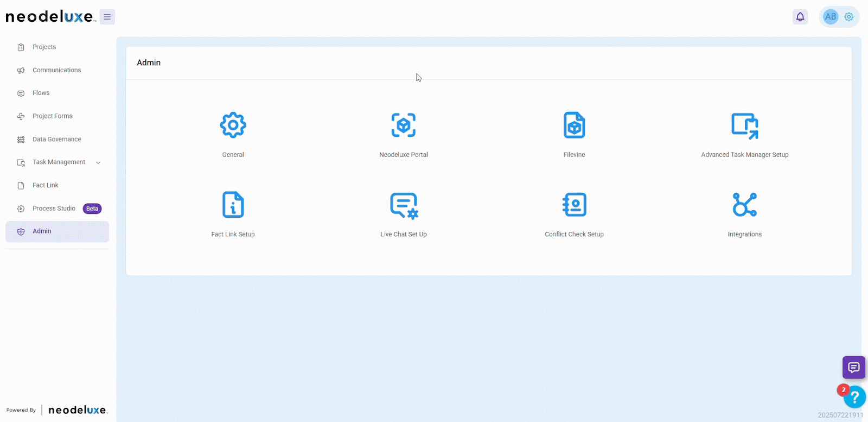Click the Communications megaphone icon
This screenshot has height=422, width=868.
click(x=21, y=71)
